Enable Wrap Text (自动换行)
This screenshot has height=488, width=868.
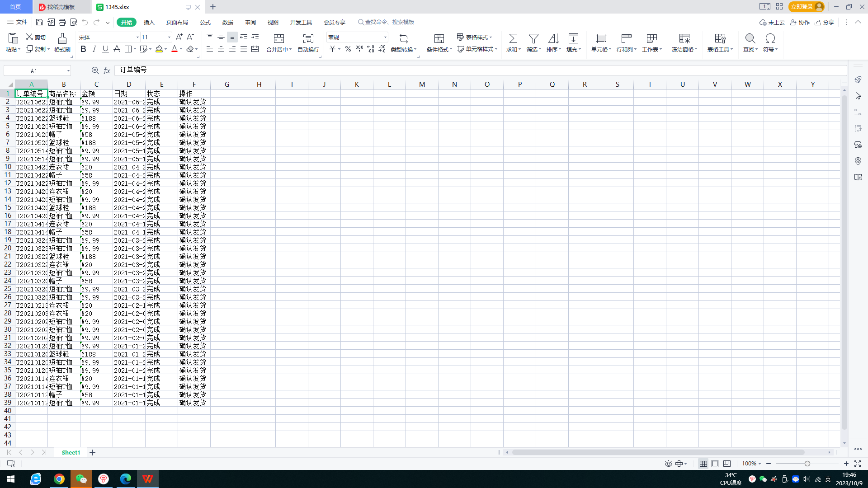coord(308,39)
